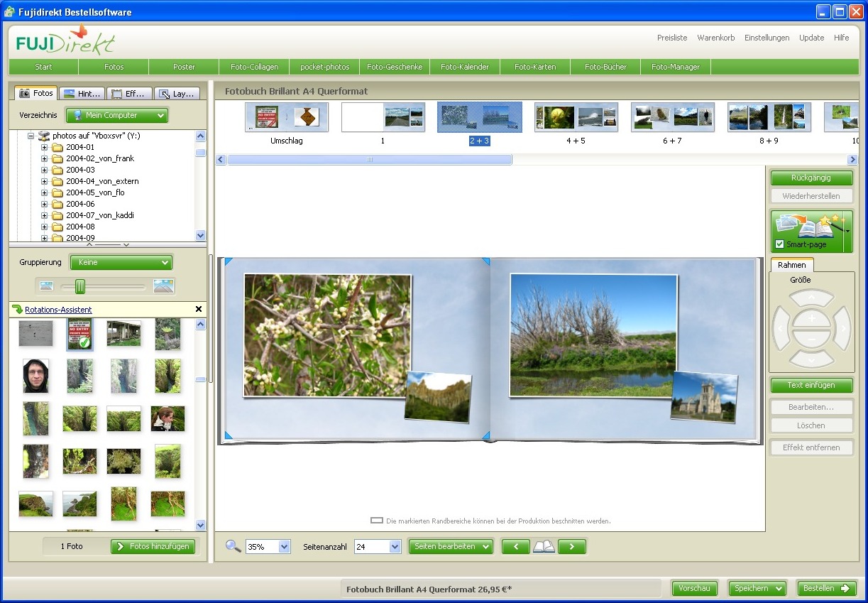Increase frame size with plus button
This screenshot has height=603, width=868.
pos(811,319)
